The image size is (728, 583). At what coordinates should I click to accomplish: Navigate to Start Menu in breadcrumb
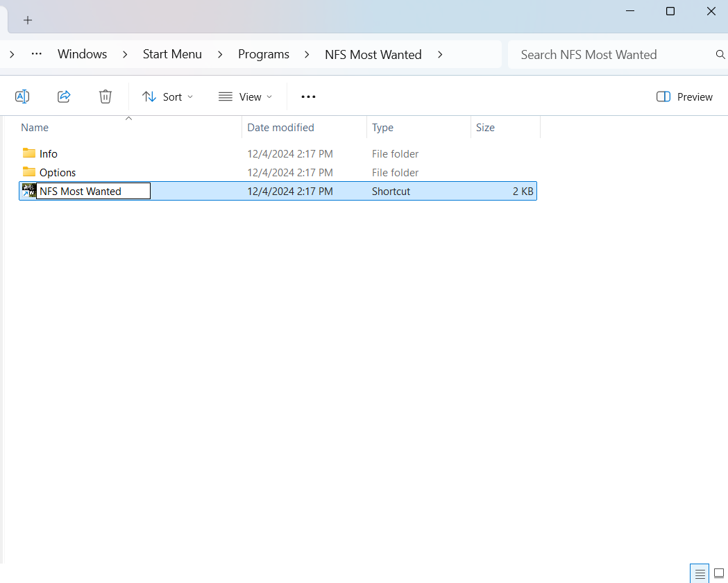click(172, 54)
